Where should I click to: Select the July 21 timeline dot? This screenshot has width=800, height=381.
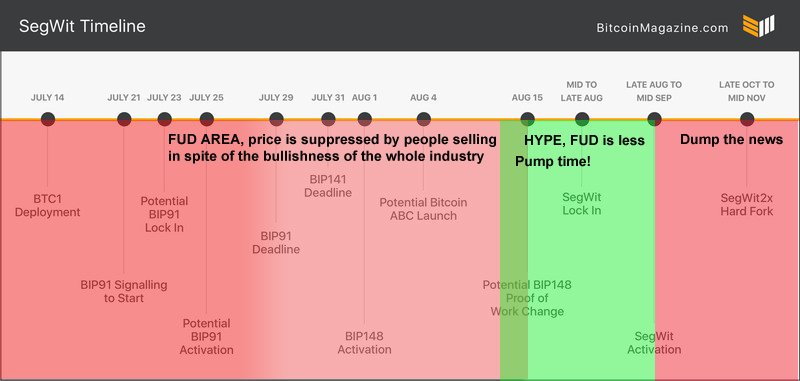point(124,119)
